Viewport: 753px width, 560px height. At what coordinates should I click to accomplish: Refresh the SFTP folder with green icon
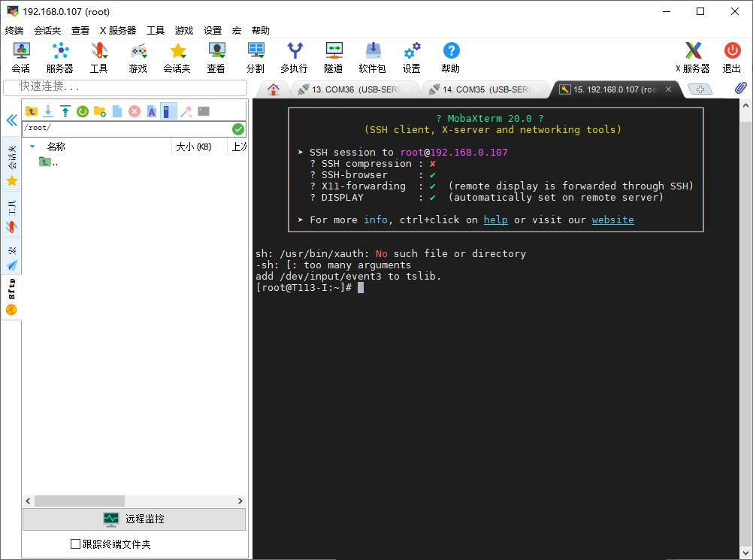coord(83,111)
